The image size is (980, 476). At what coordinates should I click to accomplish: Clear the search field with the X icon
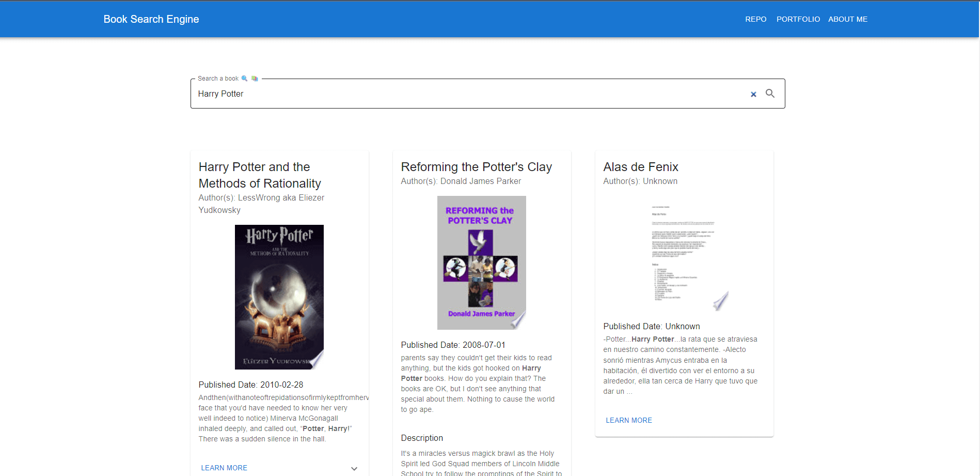(753, 94)
